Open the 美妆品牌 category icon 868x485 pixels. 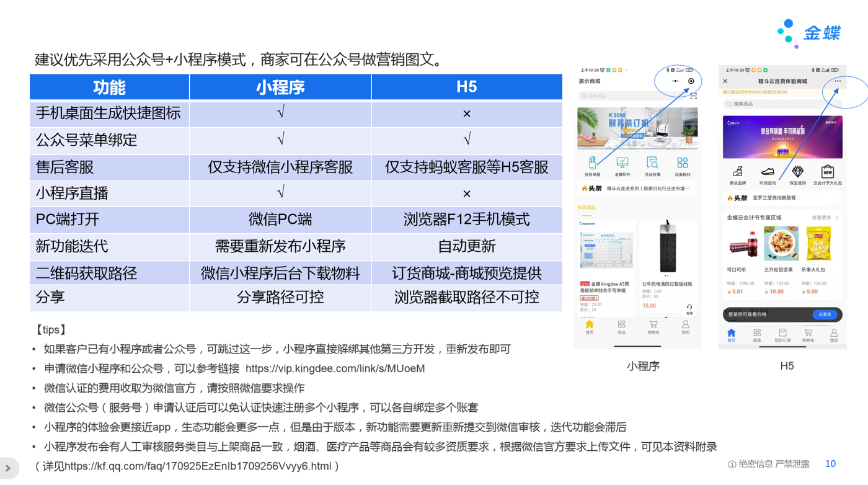pos(737,176)
